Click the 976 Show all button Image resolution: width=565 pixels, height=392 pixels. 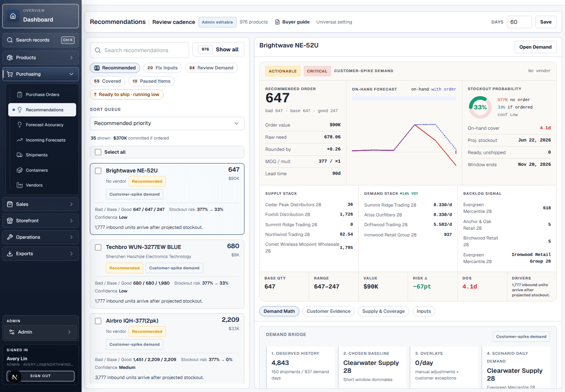pyautogui.click(x=219, y=49)
